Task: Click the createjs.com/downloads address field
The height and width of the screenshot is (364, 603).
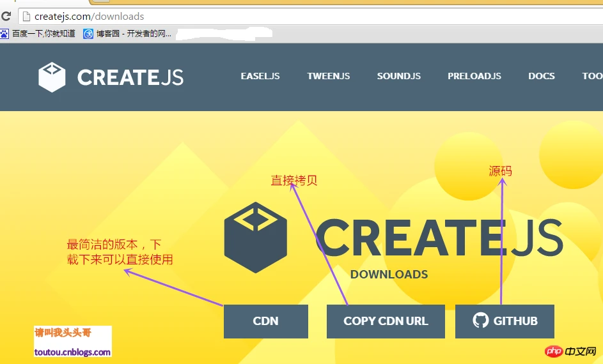Action: (311, 17)
